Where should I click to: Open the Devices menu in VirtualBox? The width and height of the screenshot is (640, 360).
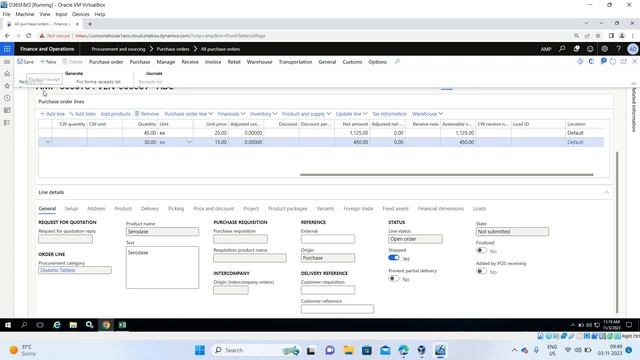click(x=80, y=14)
